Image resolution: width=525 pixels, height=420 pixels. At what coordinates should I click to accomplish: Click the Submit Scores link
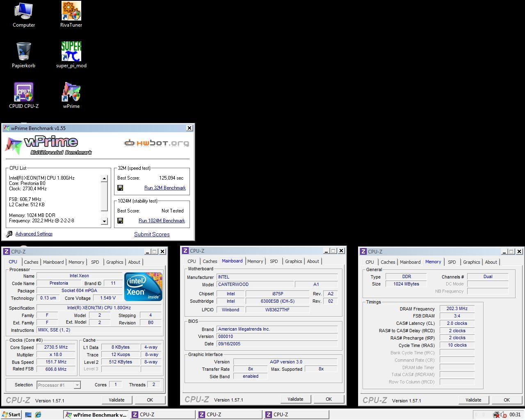[x=152, y=235]
